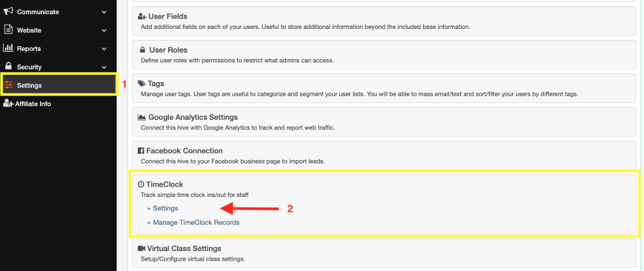Click the Reports bar chart icon
Screen dimensions: 644x271
tap(8, 48)
